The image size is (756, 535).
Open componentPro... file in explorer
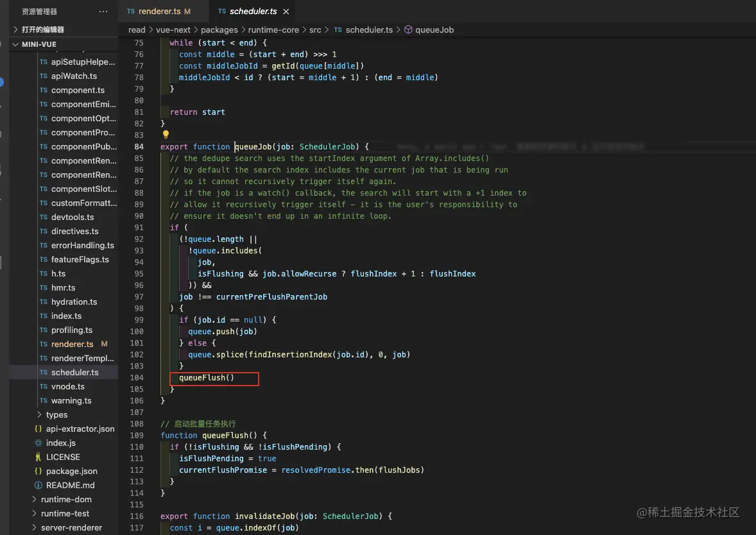click(x=83, y=132)
